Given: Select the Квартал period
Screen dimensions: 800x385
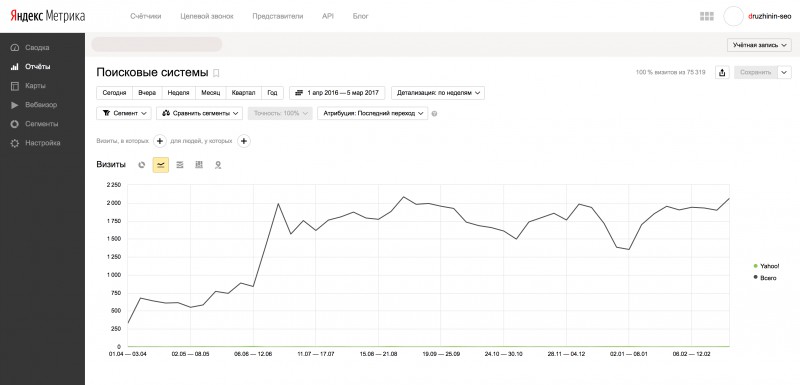Looking at the screenshot, I should tap(243, 93).
